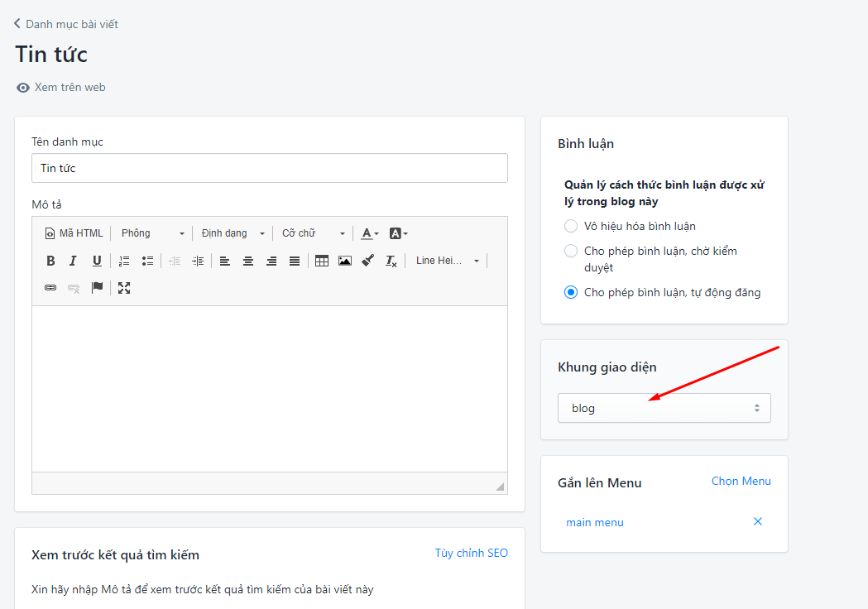Click Tùy chỉnh SEO link
The image size is (868, 609).
pyautogui.click(x=471, y=553)
